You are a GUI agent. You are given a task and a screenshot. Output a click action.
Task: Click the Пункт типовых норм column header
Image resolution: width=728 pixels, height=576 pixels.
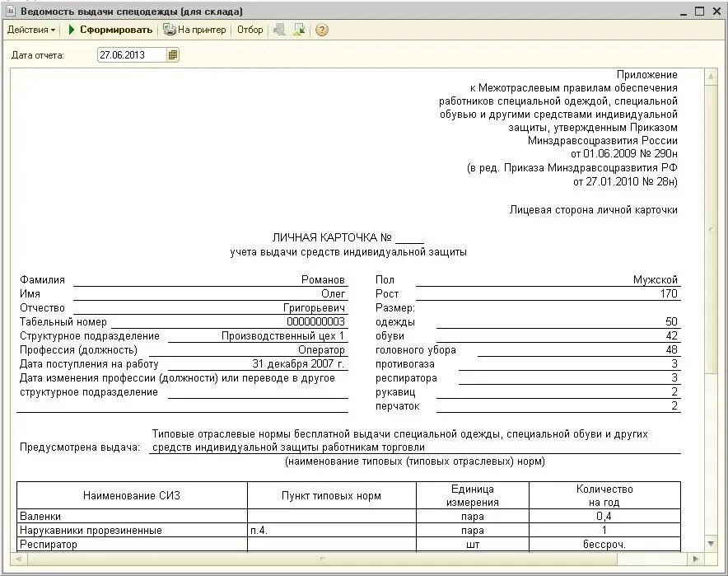(332, 495)
